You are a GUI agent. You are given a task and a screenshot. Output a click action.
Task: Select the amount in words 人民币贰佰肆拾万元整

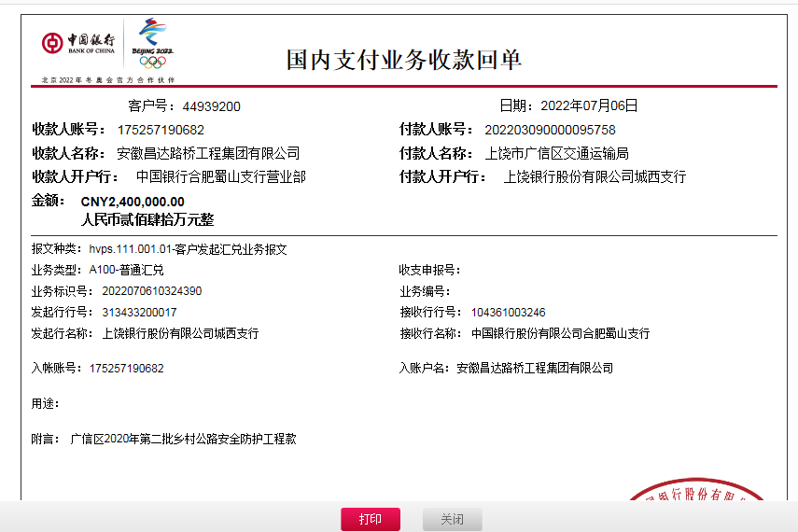[147, 220]
